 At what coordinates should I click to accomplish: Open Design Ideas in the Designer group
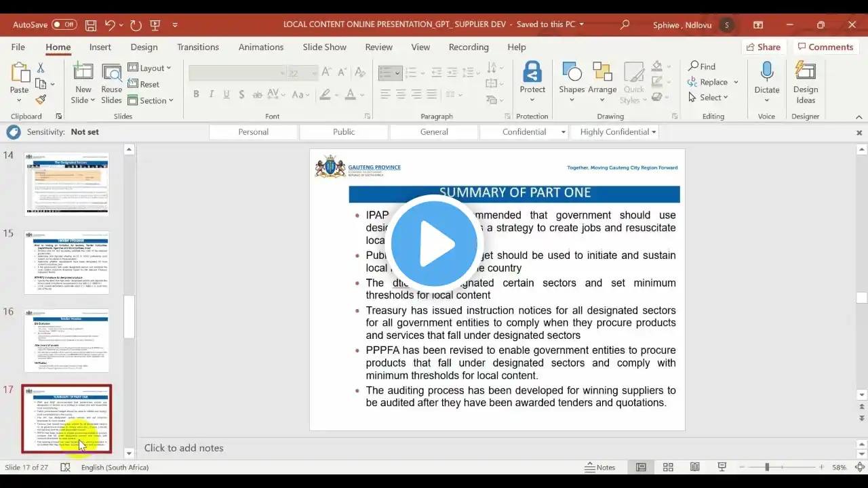pyautogui.click(x=805, y=83)
